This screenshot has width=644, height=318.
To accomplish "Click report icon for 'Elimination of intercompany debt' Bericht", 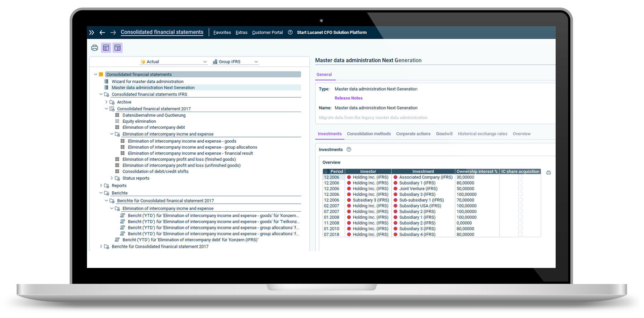I will click(117, 240).
